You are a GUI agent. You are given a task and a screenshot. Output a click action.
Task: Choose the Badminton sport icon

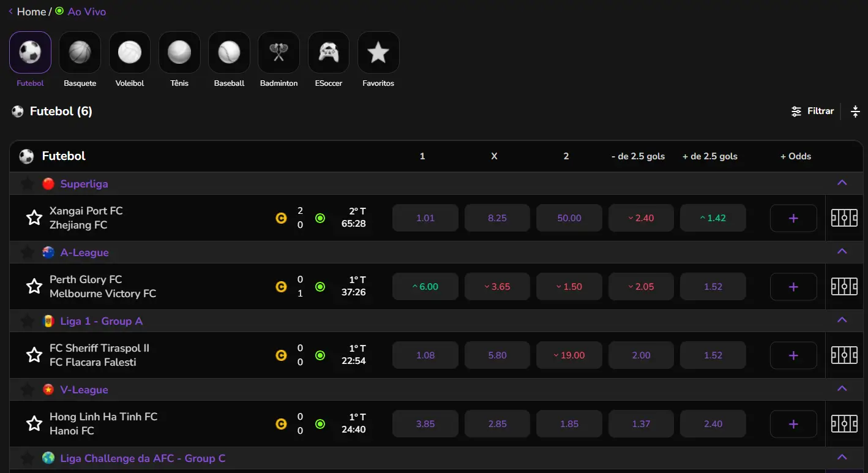pos(279,53)
